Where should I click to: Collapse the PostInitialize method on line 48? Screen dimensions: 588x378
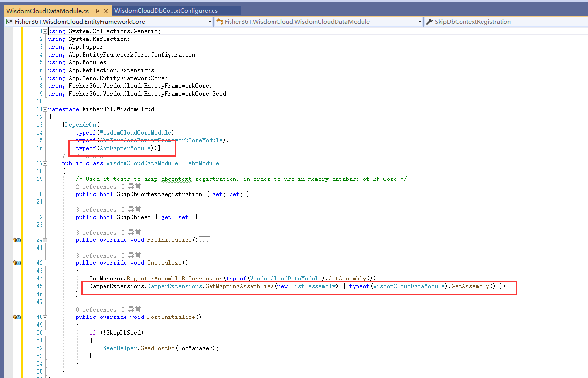pos(44,317)
